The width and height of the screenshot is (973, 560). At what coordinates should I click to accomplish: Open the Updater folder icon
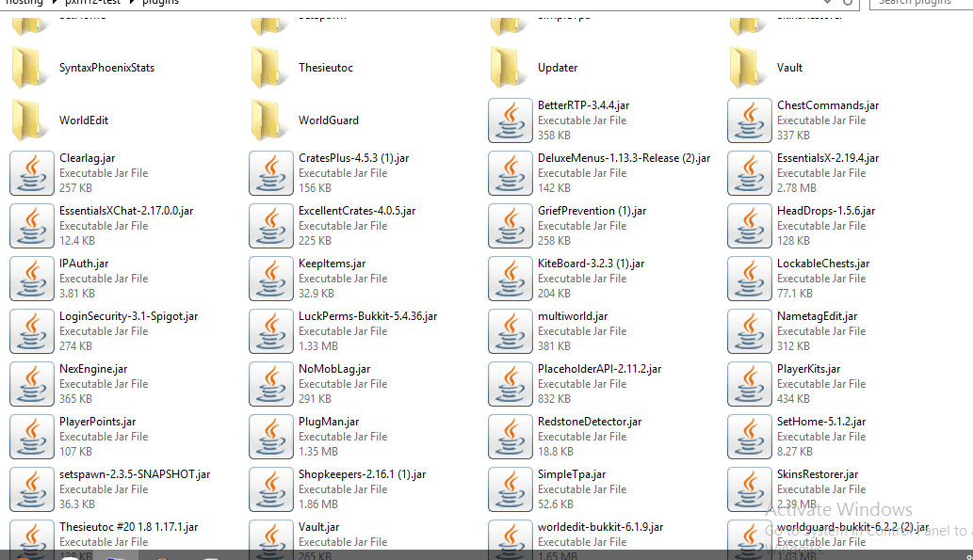coord(509,68)
